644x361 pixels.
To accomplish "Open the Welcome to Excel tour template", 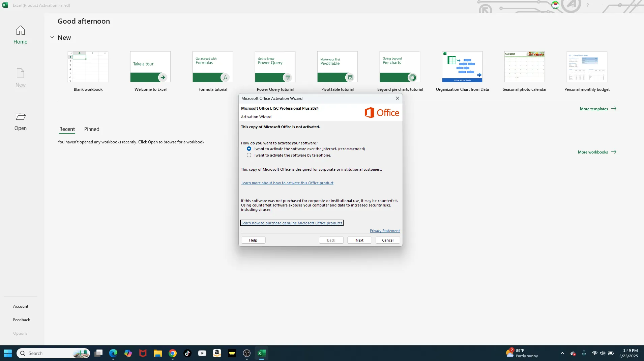I will coord(150,72).
